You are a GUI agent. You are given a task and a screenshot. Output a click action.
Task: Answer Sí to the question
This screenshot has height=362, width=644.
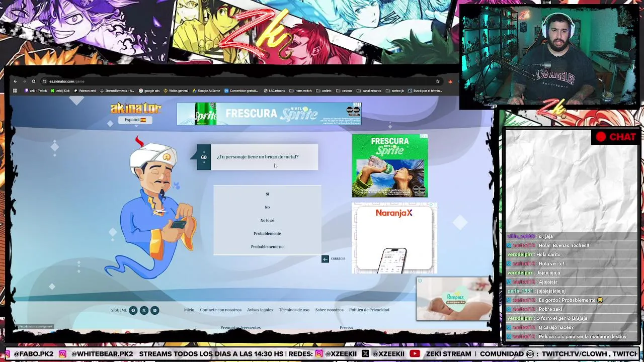pos(267,194)
